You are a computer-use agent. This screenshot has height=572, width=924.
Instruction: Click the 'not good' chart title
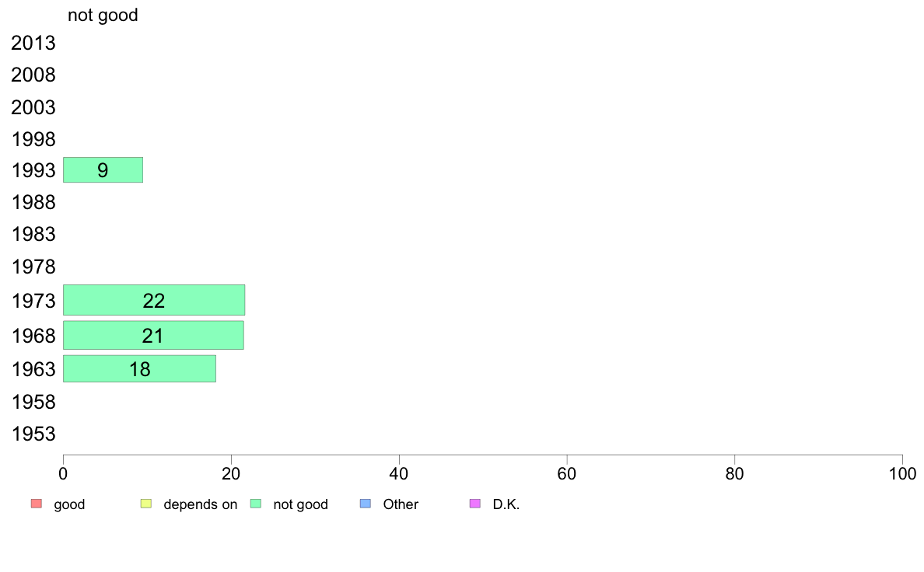tap(103, 15)
